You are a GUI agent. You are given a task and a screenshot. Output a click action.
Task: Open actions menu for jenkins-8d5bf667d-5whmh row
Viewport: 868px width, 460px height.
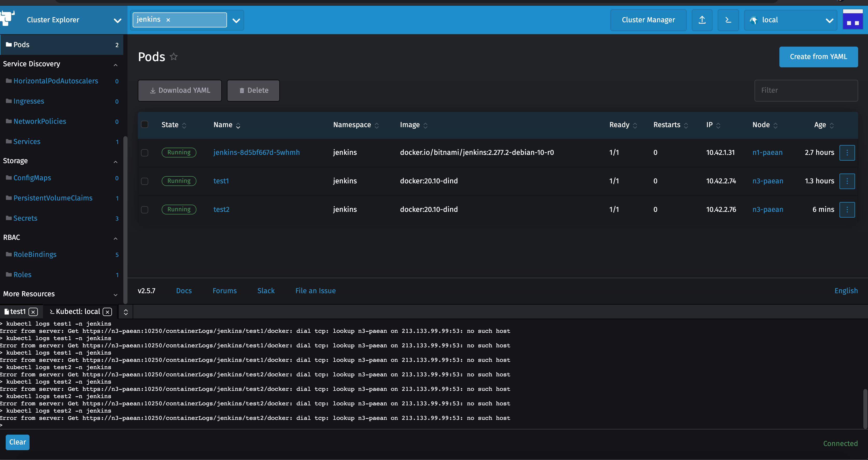click(847, 153)
